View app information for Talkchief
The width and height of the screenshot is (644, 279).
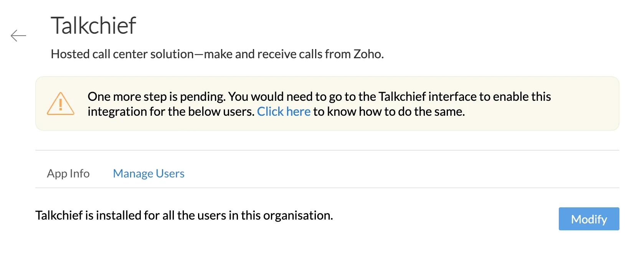(x=68, y=174)
